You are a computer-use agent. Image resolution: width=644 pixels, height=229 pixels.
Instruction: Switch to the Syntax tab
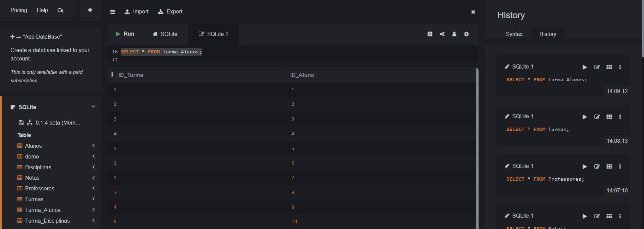514,34
